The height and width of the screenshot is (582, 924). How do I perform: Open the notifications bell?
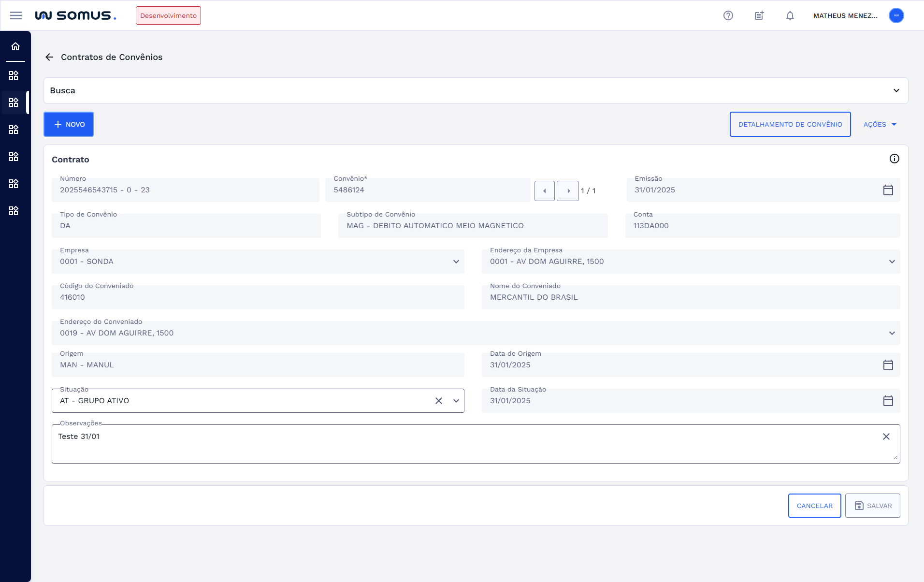point(790,15)
